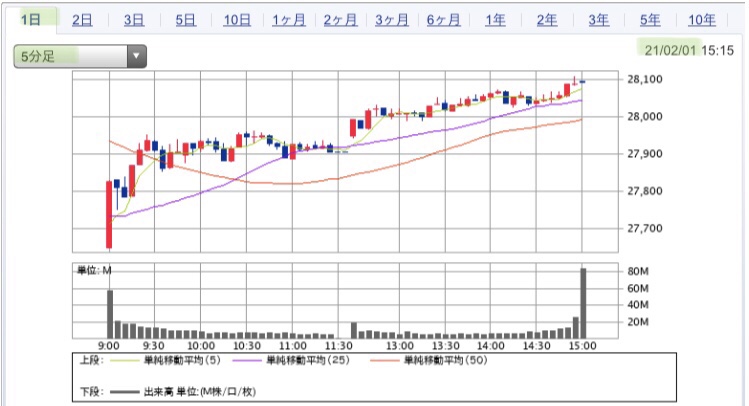The width and height of the screenshot is (749, 406).
Task: Click the 9:00 time axis label
Action: (109, 346)
